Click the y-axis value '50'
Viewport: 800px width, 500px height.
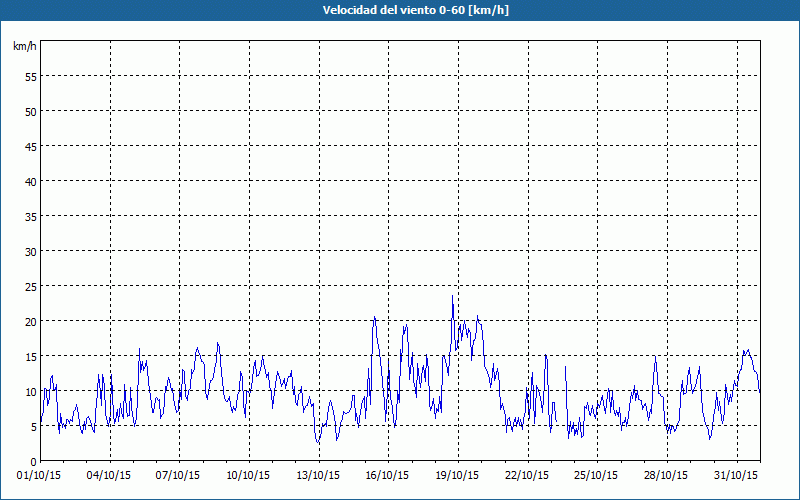click(31, 112)
